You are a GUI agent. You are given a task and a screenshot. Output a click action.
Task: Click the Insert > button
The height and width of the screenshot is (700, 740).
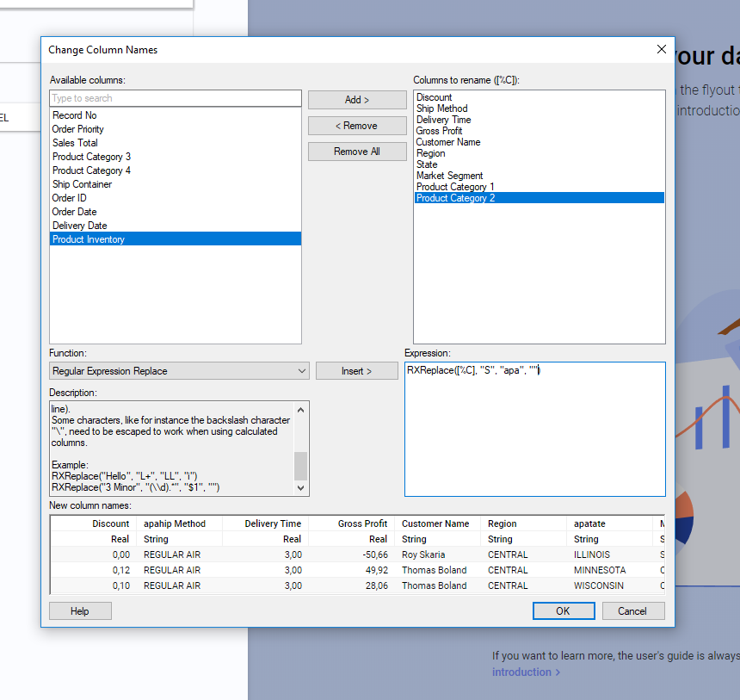[356, 370]
